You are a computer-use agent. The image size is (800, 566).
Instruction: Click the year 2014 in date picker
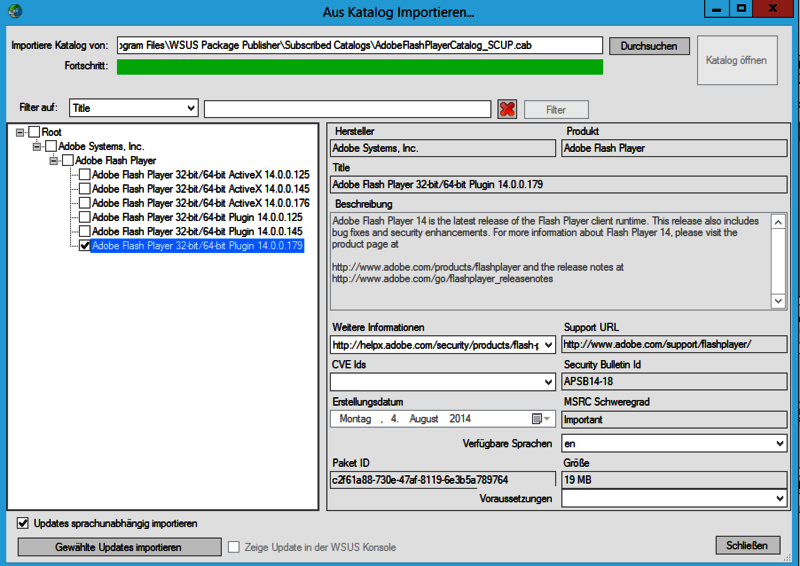pos(460,419)
